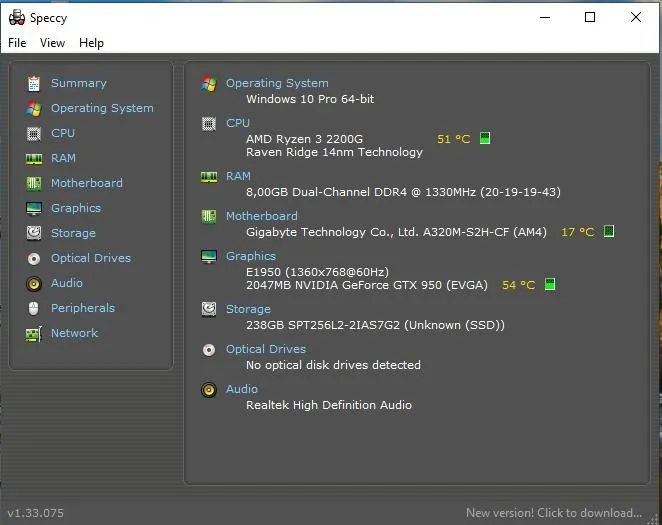Open Storage section from sidebar
The width and height of the screenshot is (662, 525).
[x=73, y=233]
